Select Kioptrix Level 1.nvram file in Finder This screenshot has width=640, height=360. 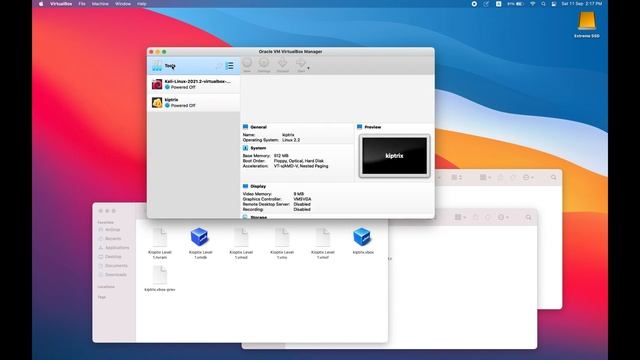coord(160,244)
